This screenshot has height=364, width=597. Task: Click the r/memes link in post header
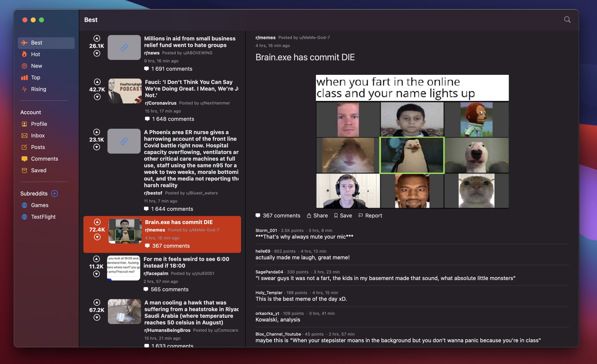coord(265,38)
